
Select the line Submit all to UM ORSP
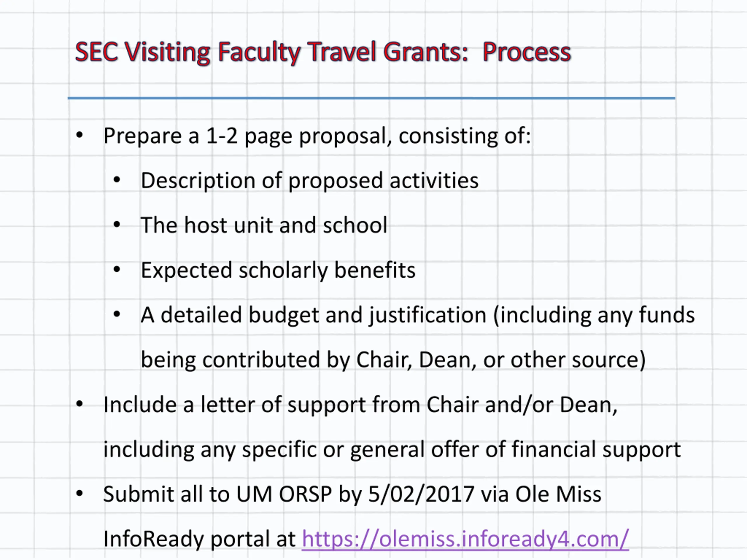click(x=352, y=494)
